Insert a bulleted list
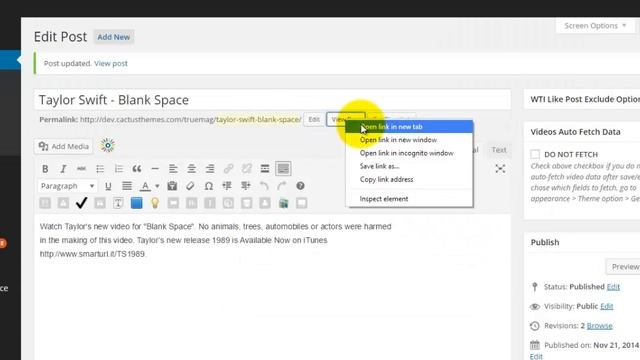The height and width of the screenshot is (360, 640). coord(100,169)
